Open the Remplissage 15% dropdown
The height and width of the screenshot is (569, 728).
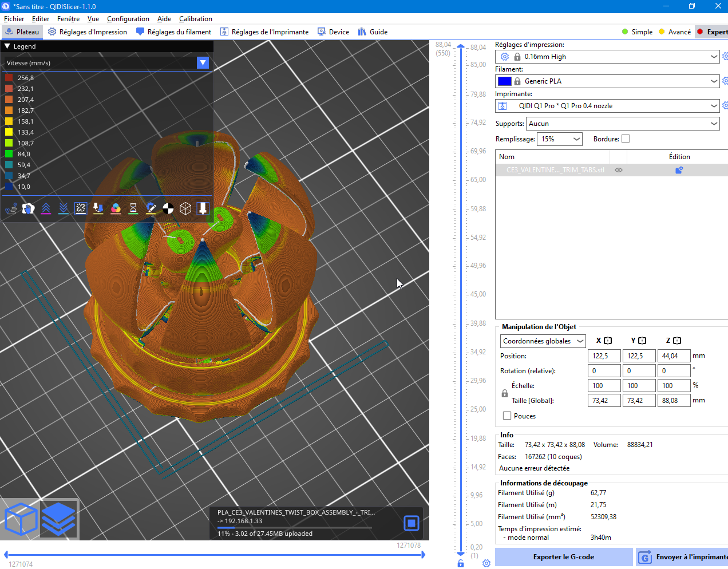coord(560,139)
